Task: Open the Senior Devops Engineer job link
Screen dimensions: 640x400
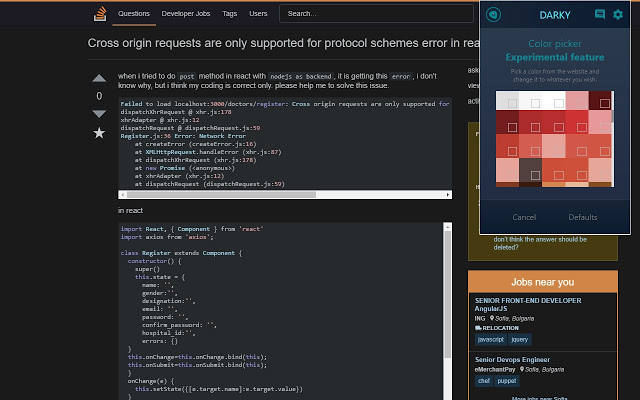Action: tap(512, 360)
